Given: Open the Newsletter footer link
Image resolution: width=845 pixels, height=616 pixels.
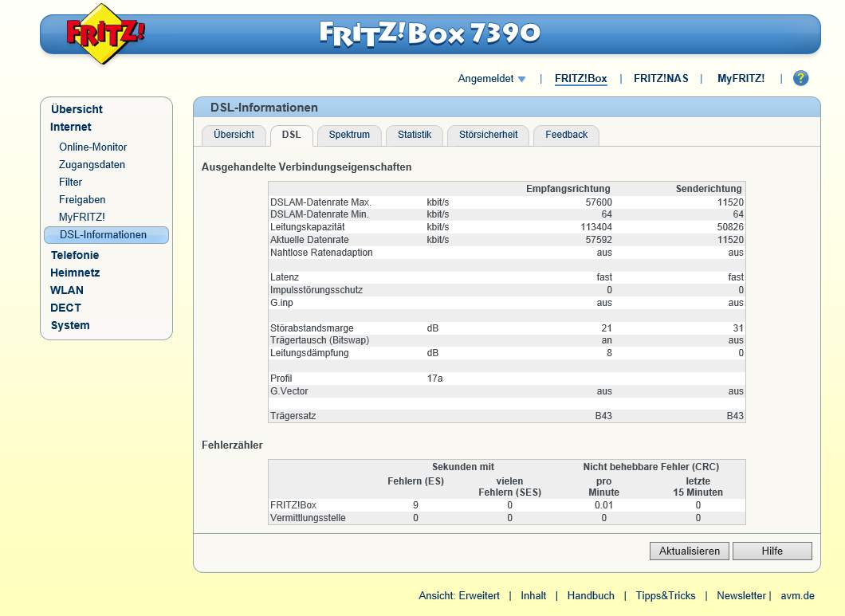Looking at the screenshot, I should pos(741,596).
